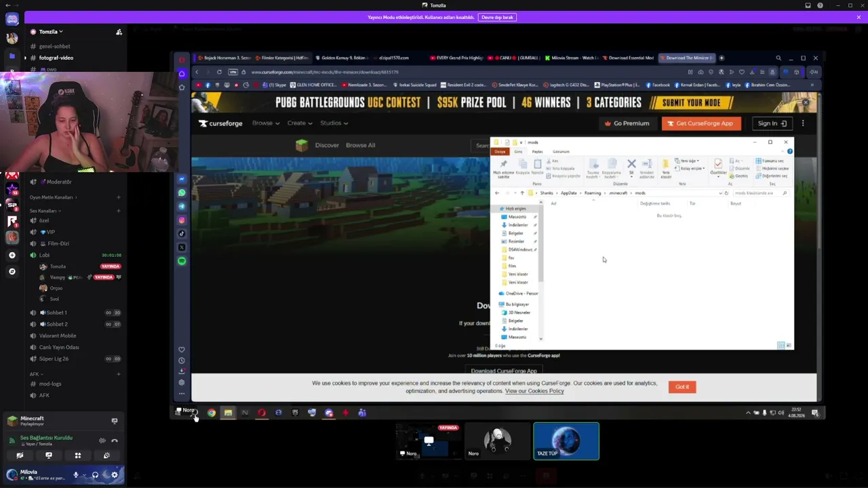This screenshot has height=488, width=868.
Task: Open CurseForge three-dot more menu
Action: pyautogui.click(x=803, y=123)
